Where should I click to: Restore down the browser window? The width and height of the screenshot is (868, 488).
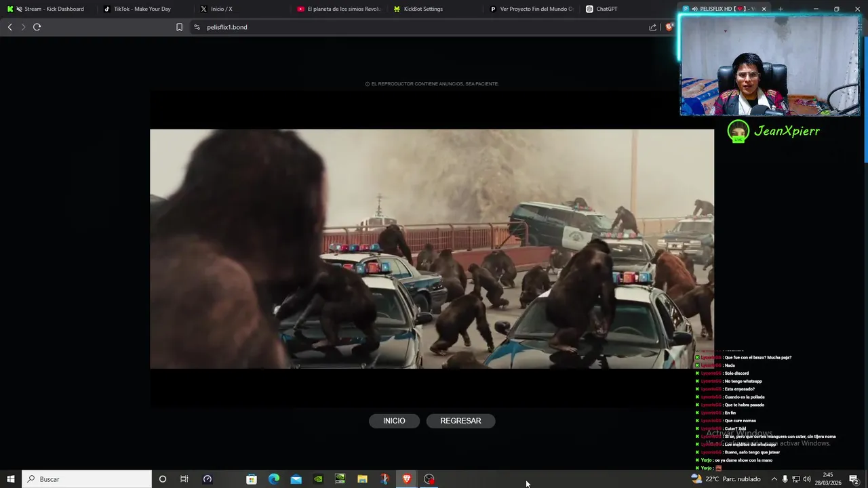pos(837,9)
